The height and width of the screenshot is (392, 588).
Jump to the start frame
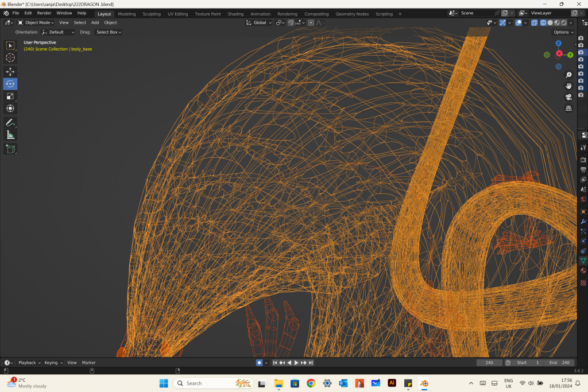(x=275, y=363)
